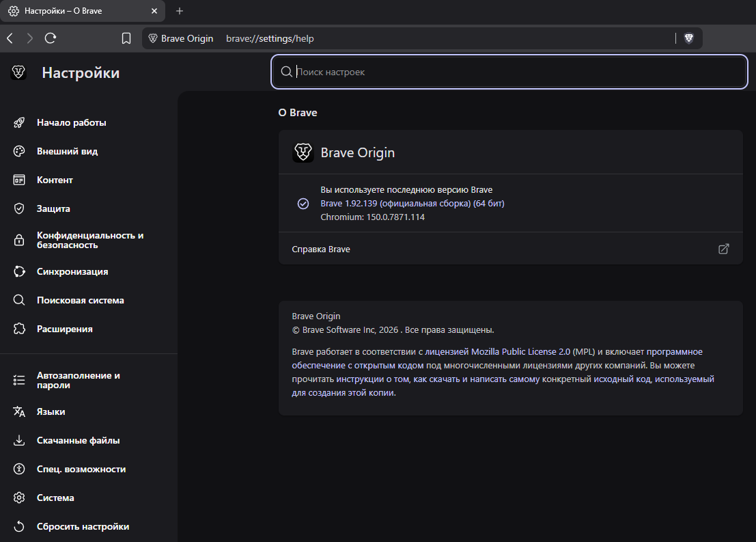Click the sync icon for Синхронизация
The height and width of the screenshot is (542, 756).
(19, 271)
